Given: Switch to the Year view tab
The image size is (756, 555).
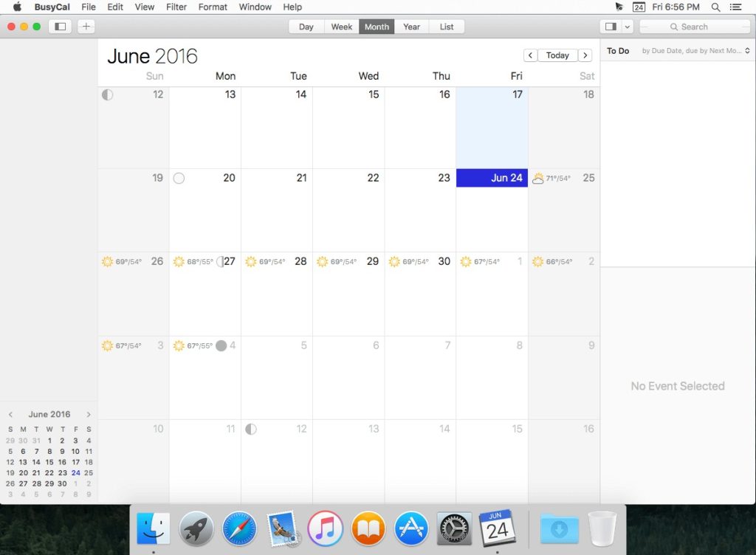Looking at the screenshot, I should click(411, 27).
